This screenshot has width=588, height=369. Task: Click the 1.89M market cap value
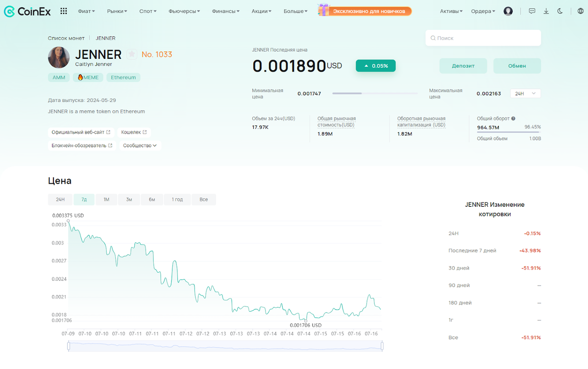325,134
